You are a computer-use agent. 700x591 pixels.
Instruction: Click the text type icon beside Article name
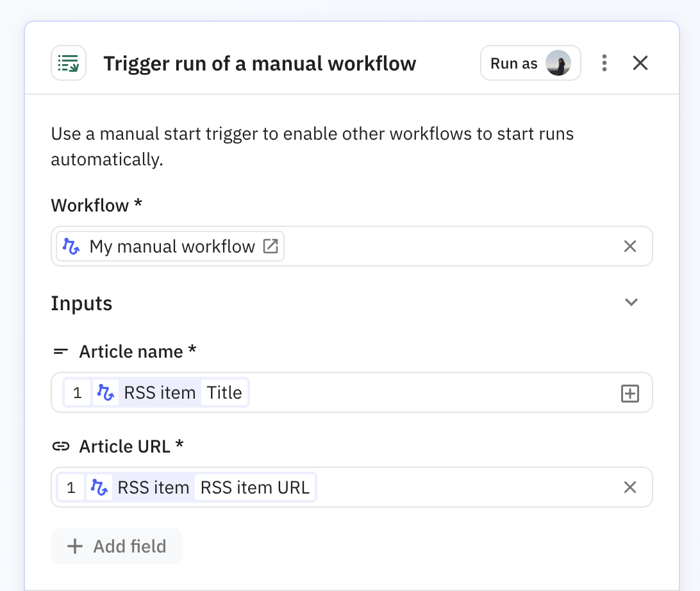(x=61, y=352)
